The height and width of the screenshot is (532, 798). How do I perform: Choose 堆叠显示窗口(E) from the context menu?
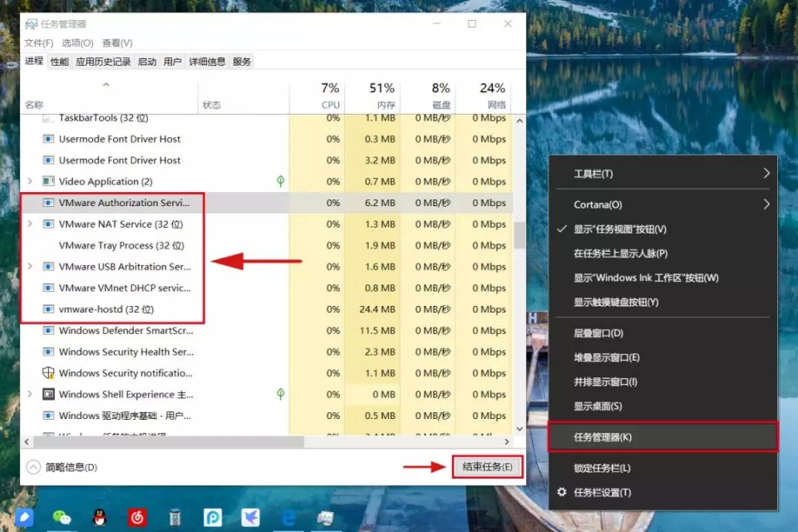pos(663,357)
